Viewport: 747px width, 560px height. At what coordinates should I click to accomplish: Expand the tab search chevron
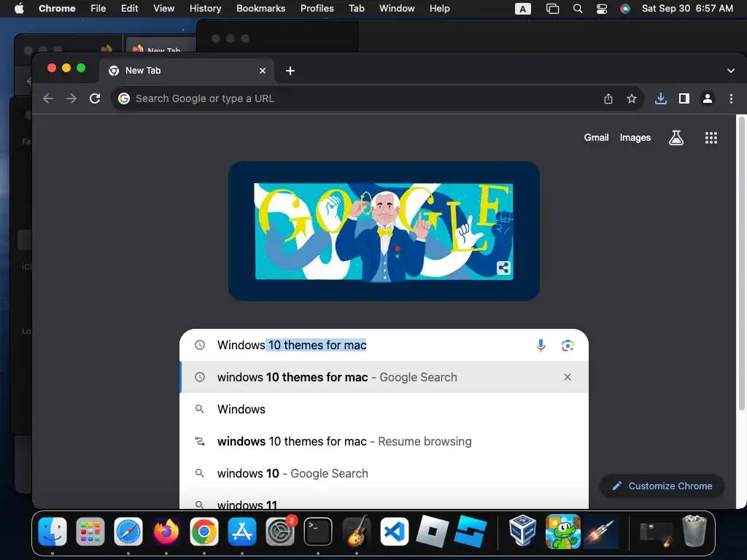(731, 71)
